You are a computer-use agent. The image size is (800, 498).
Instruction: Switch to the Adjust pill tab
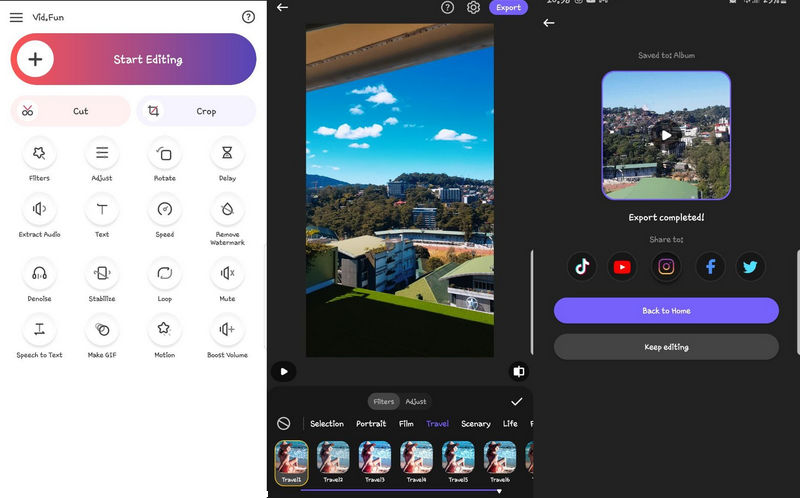tap(416, 402)
